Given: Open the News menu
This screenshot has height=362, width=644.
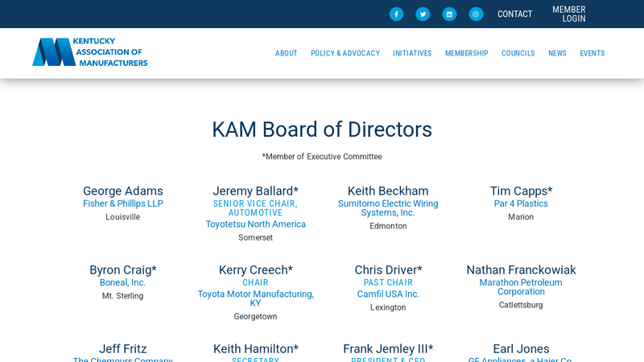Looking at the screenshot, I should coord(557,53).
